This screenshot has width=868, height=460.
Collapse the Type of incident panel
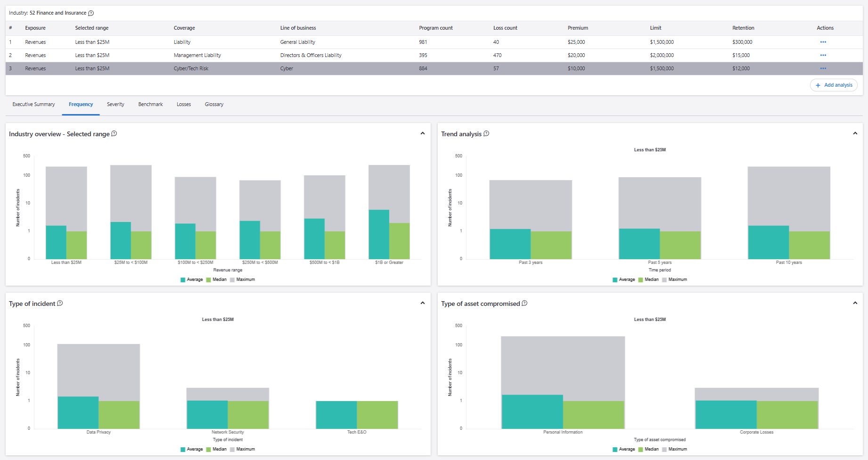[423, 303]
